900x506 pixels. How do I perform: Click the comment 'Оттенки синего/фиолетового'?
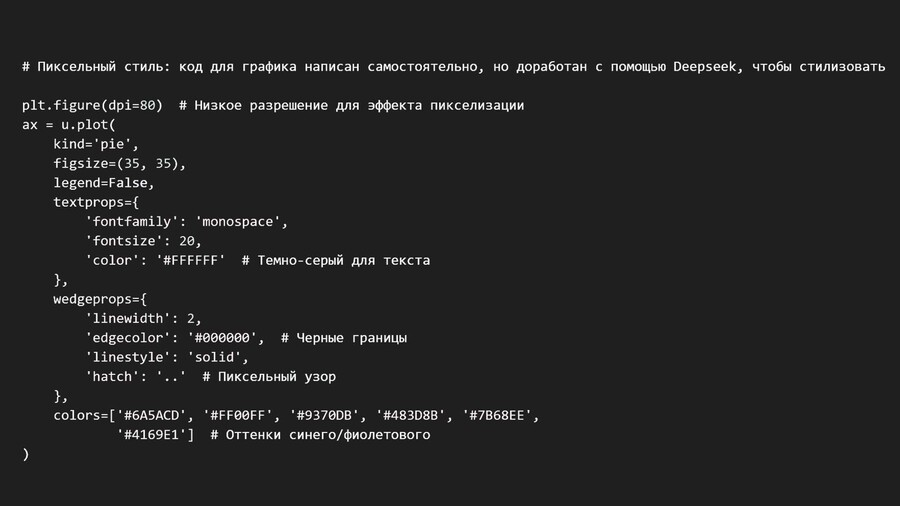327,435
